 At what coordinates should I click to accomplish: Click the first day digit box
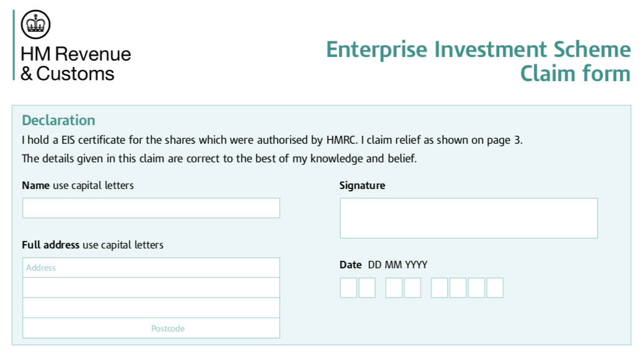[348, 288]
